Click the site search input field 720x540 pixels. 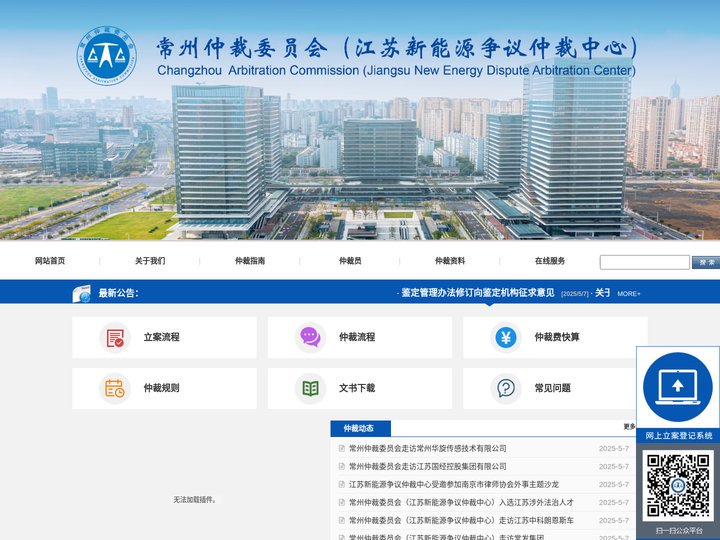644,262
